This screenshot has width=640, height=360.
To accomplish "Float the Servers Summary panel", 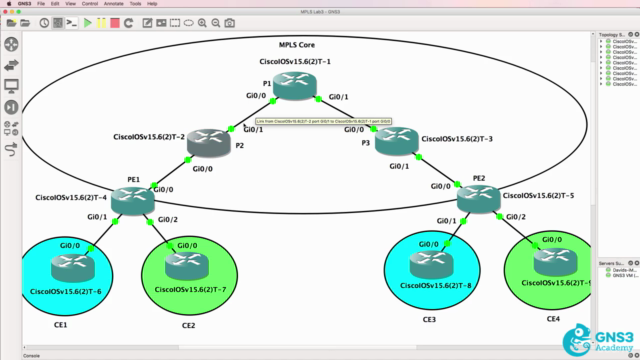I will (631, 263).
